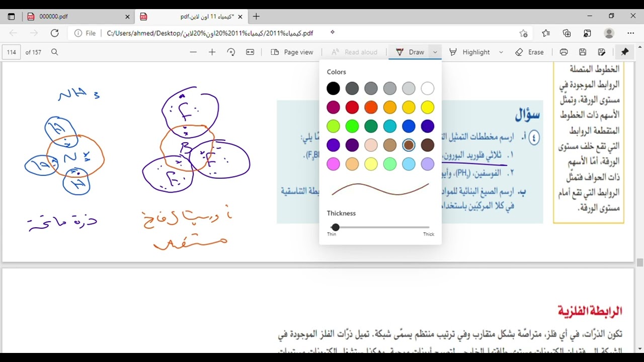Pick the orange-red color swatch
This screenshot has width=644, height=362.
371,107
